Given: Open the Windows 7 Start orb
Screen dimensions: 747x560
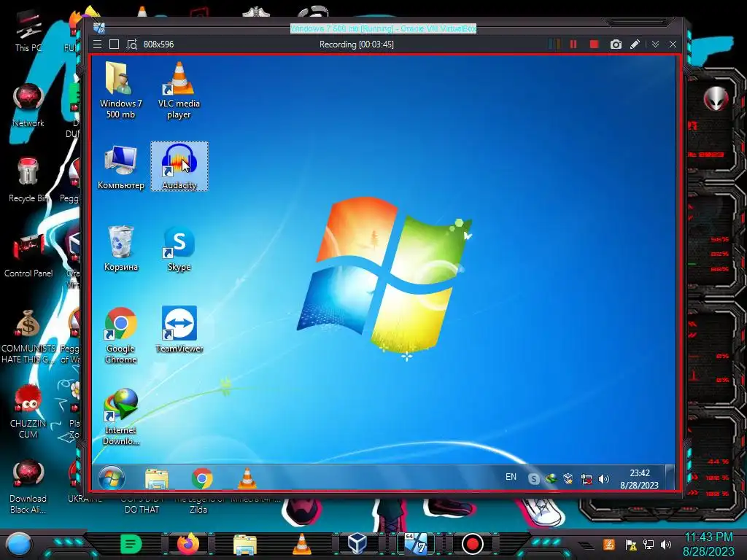Looking at the screenshot, I should pos(112,478).
